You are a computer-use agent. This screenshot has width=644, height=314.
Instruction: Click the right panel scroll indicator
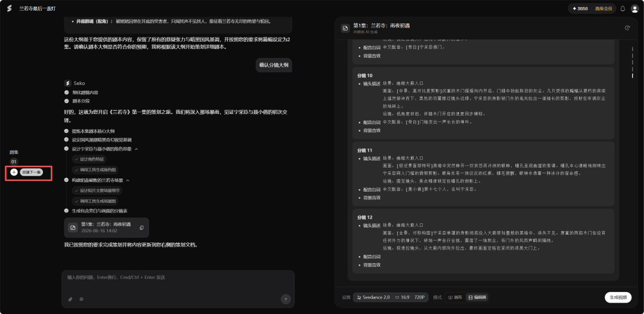click(632, 62)
